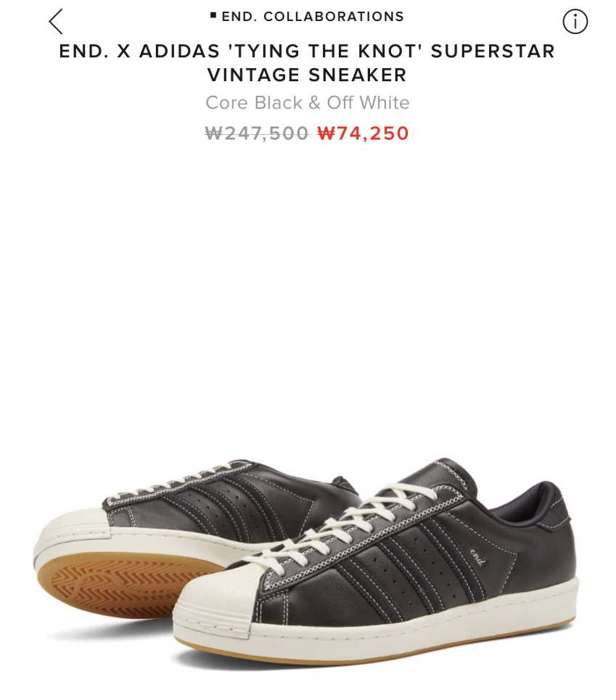Viewport: 616px width, 700px height.
Task: Select the 'Tying The Knot' Superstar product title
Action: coord(308,63)
